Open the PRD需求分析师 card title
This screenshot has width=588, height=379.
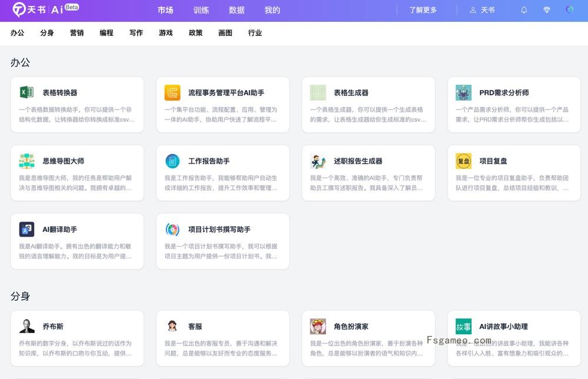point(504,92)
